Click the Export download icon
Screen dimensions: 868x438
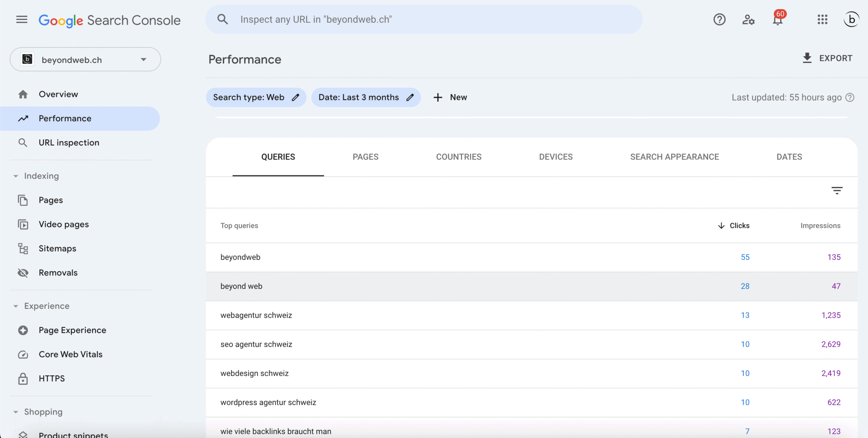(x=807, y=58)
